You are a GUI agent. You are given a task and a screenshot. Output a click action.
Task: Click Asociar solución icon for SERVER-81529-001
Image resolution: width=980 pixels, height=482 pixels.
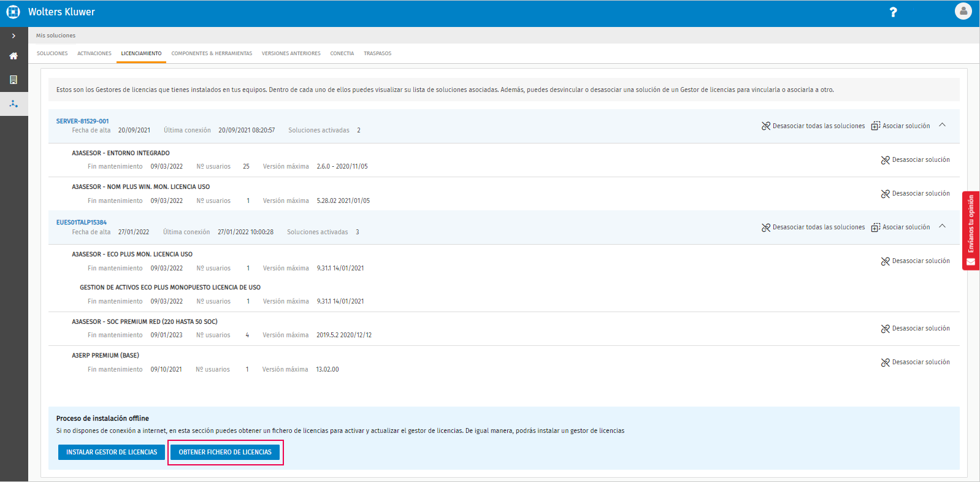pyautogui.click(x=876, y=126)
